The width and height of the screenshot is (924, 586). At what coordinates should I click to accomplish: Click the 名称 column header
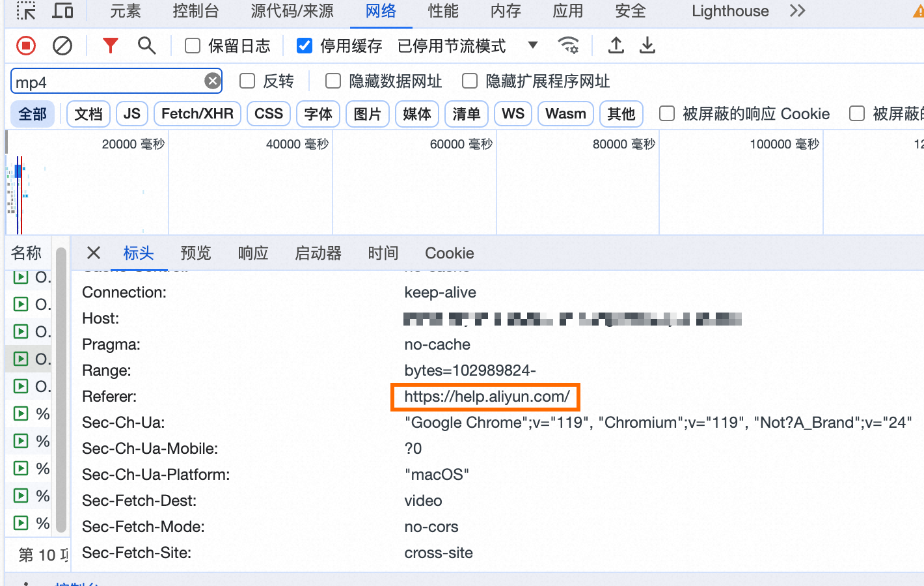tap(27, 253)
